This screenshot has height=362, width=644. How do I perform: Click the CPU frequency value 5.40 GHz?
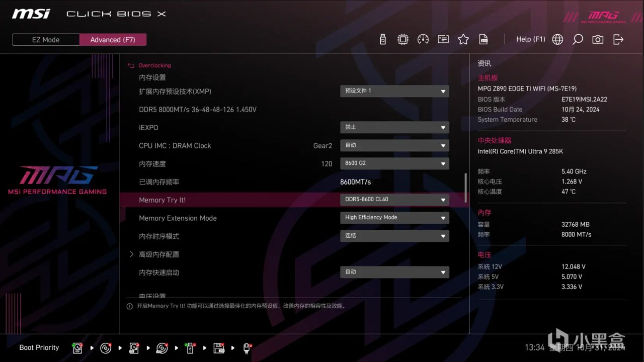click(x=574, y=171)
